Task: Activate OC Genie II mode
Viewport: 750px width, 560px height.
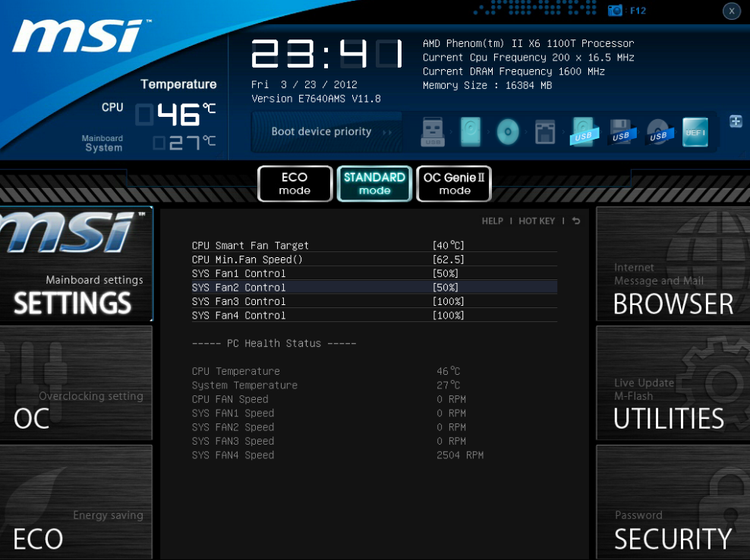Action: coord(454,184)
